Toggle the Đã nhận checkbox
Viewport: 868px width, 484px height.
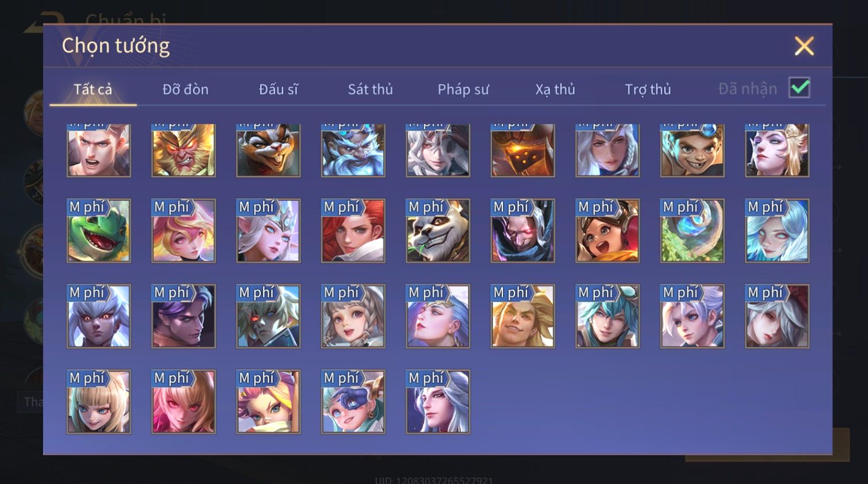coord(800,88)
